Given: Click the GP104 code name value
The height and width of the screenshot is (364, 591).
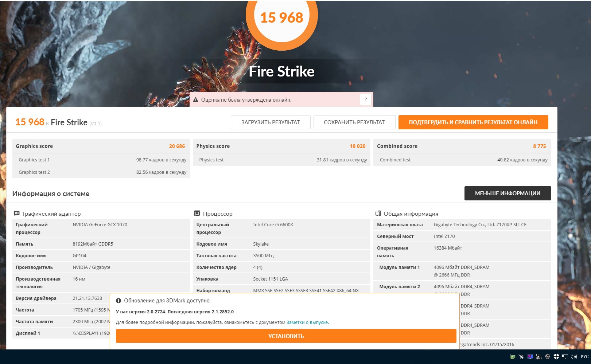Looking at the screenshot, I should [79, 255].
